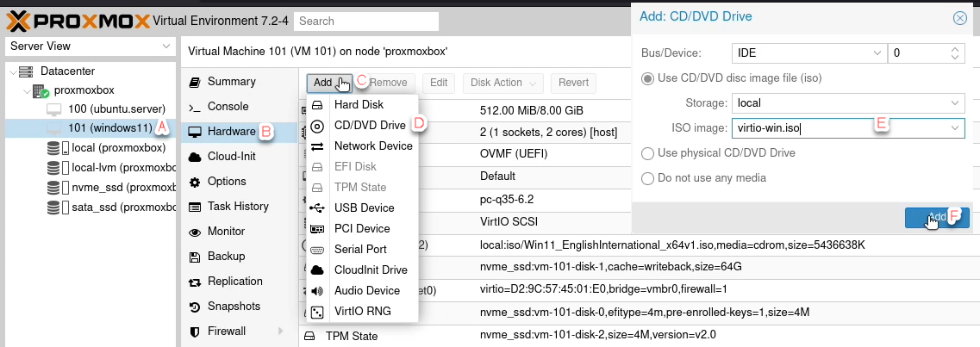Select Use physical CD/DVD Drive option

pos(647,153)
